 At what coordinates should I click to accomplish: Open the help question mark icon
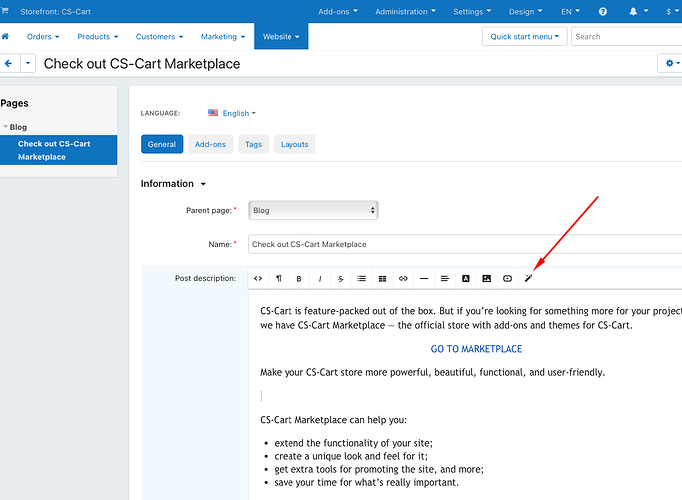pos(602,12)
